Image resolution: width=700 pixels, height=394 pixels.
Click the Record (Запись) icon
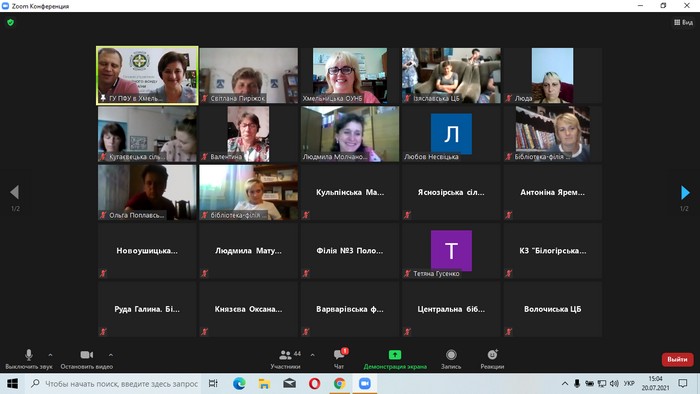pyautogui.click(x=451, y=355)
